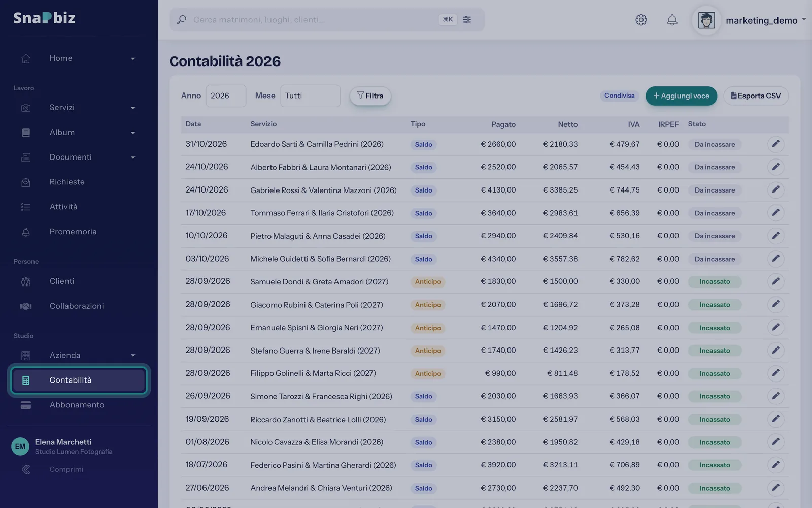Click Incassato status of Giacomo Rubini row

pyautogui.click(x=715, y=305)
